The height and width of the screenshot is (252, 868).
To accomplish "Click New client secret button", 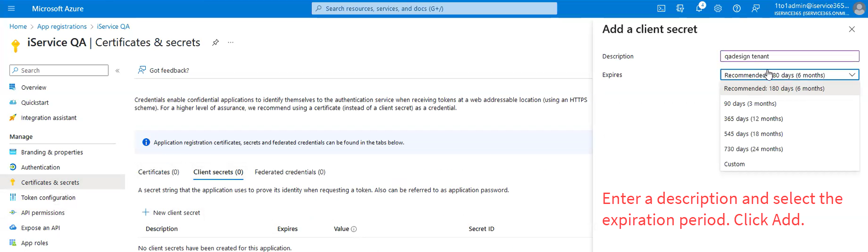I will click(172, 213).
